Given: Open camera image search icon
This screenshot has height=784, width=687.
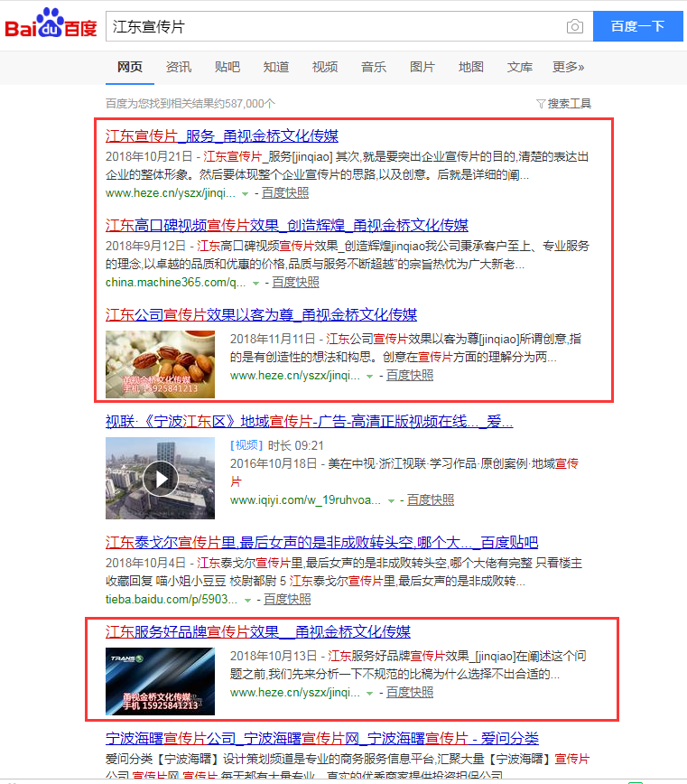Looking at the screenshot, I should point(574,26).
